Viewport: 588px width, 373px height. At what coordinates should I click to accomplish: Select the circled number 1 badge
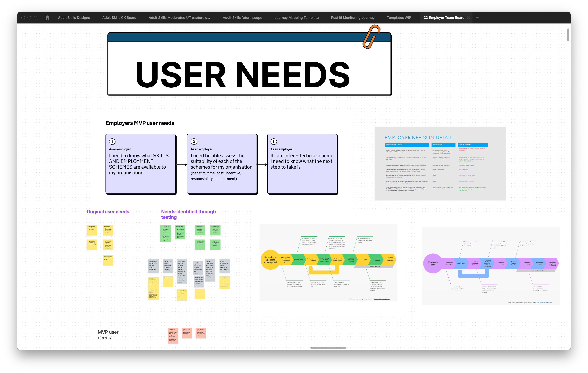(x=112, y=142)
